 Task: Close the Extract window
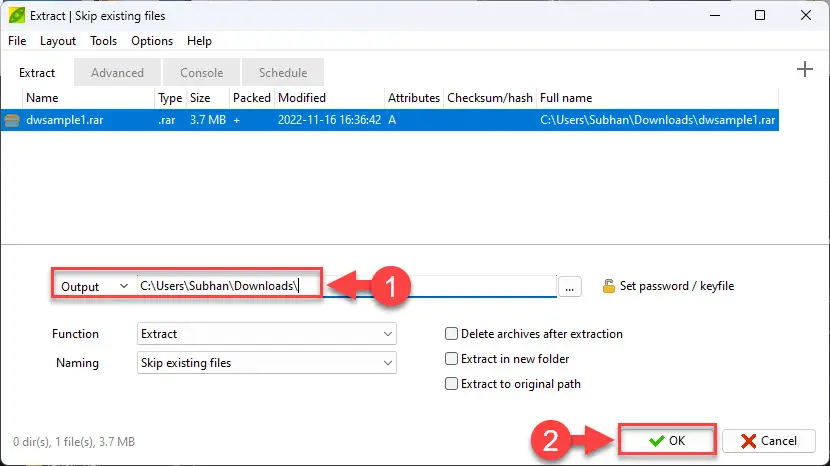coord(806,15)
